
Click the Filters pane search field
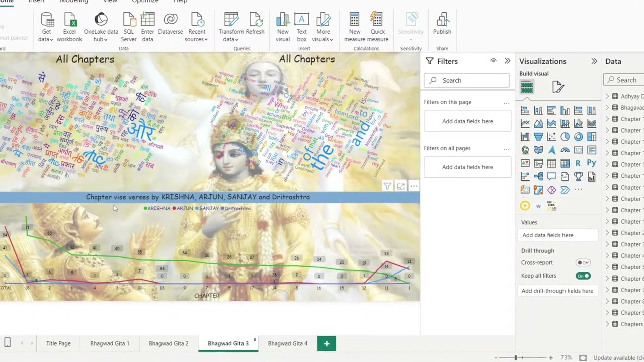[466, 80]
